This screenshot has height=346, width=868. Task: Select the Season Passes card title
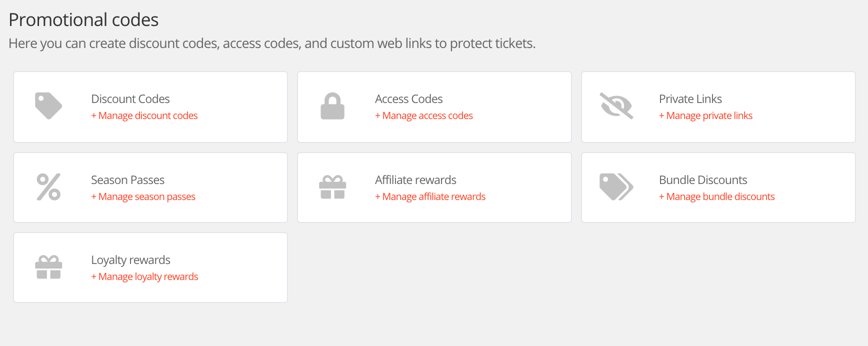pos(127,180)
